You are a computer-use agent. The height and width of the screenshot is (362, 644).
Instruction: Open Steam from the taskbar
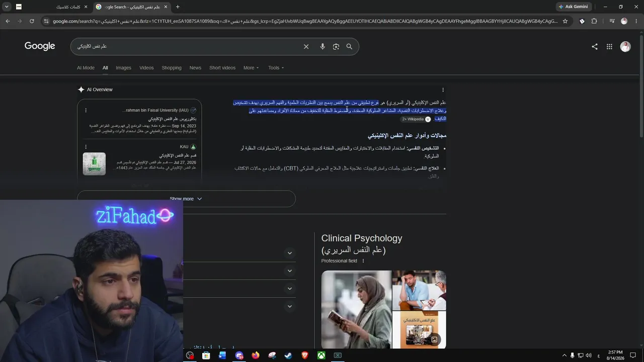(x=288, y=355)
